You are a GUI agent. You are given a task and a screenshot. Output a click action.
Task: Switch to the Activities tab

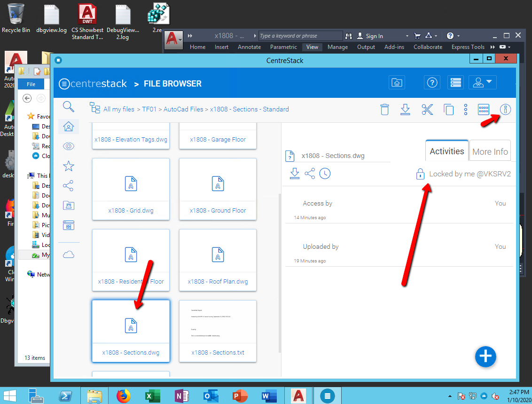coord(447,151)
